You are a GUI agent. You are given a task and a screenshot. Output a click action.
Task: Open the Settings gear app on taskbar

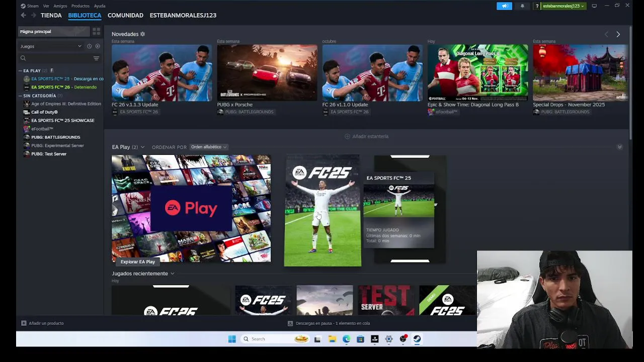coord(388,339)
